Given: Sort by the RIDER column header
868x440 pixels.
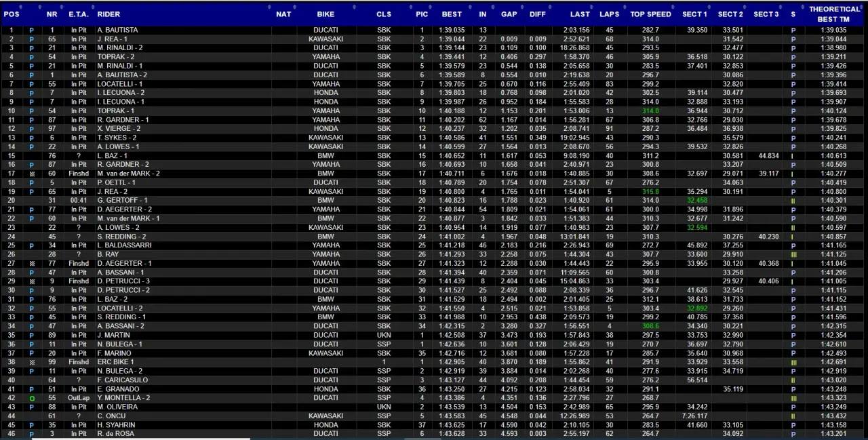Looking at the screenshot, I should point(108,14).
